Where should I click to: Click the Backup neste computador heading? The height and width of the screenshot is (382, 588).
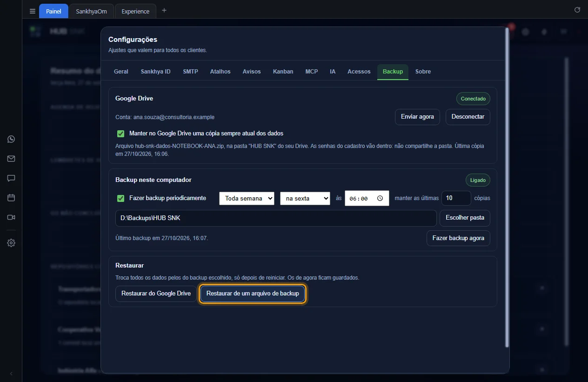coord(154,180)
